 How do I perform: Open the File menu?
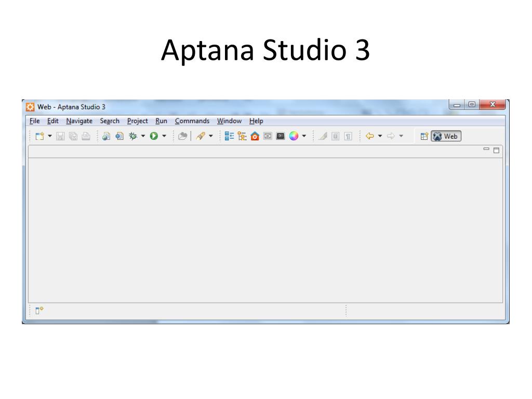(35, 121)
